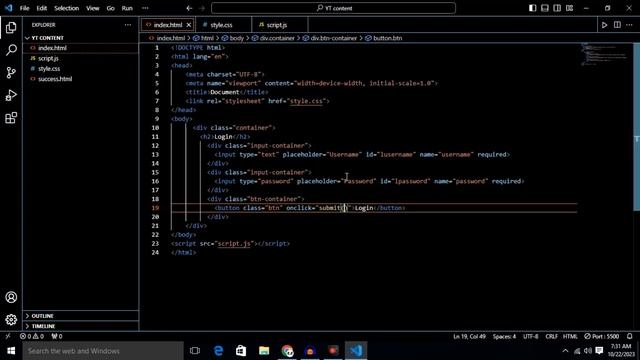The height and width of the screenshot is (360, 640).
Task: Toggle Primary Side Bar layout icon
Action: [x=532, y=8]
